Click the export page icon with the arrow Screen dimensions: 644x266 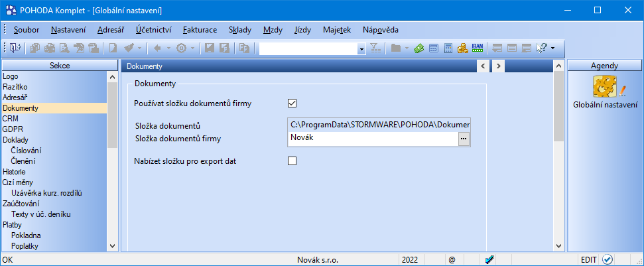80,48
